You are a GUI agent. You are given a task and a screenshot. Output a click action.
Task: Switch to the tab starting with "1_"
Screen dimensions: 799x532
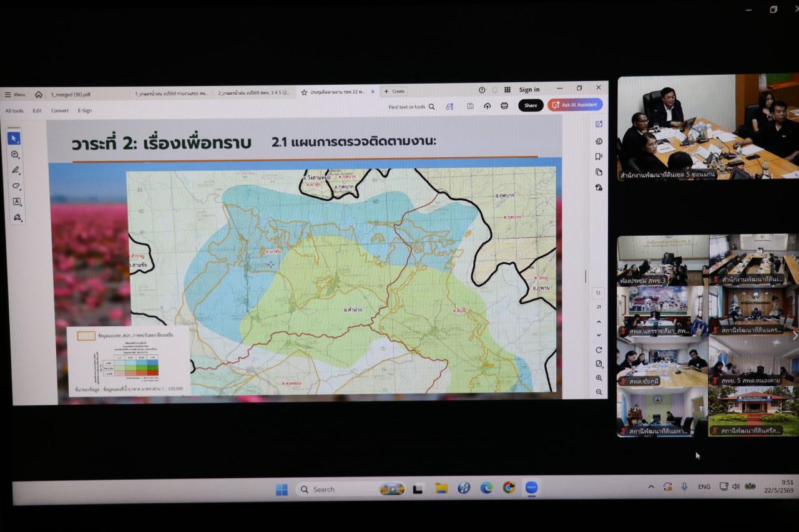click(172, 94)
